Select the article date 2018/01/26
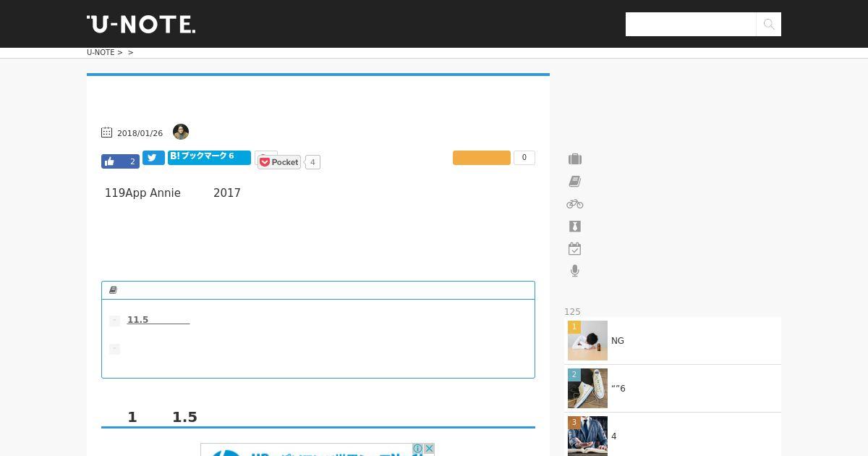Screen dimensions: 868x456 (x=140, y=134)
